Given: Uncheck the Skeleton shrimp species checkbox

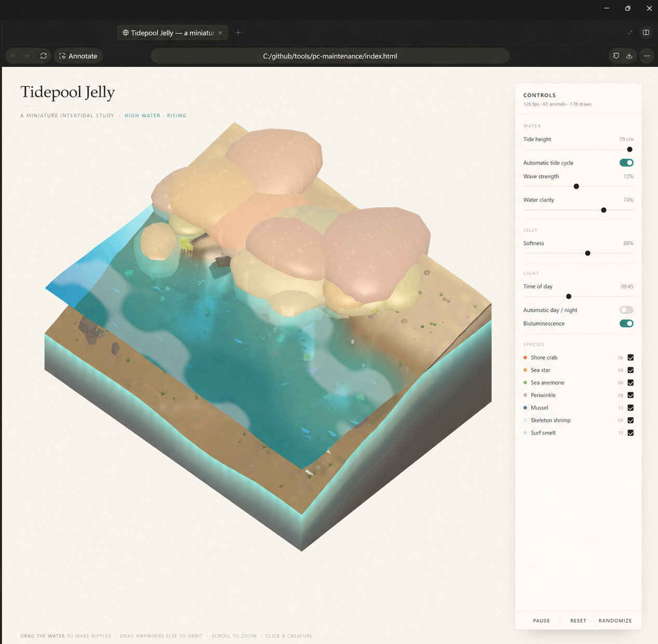Looking at the screenshot, I should 630,420.
